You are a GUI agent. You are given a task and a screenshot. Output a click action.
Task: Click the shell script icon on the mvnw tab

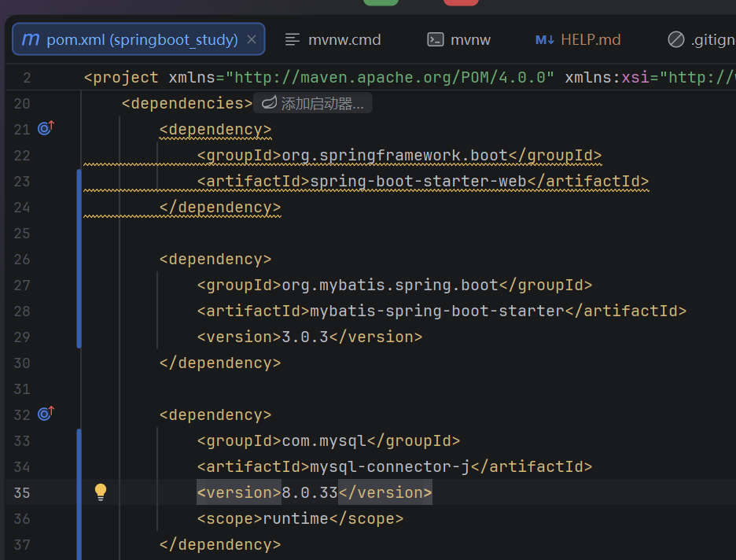435,39
